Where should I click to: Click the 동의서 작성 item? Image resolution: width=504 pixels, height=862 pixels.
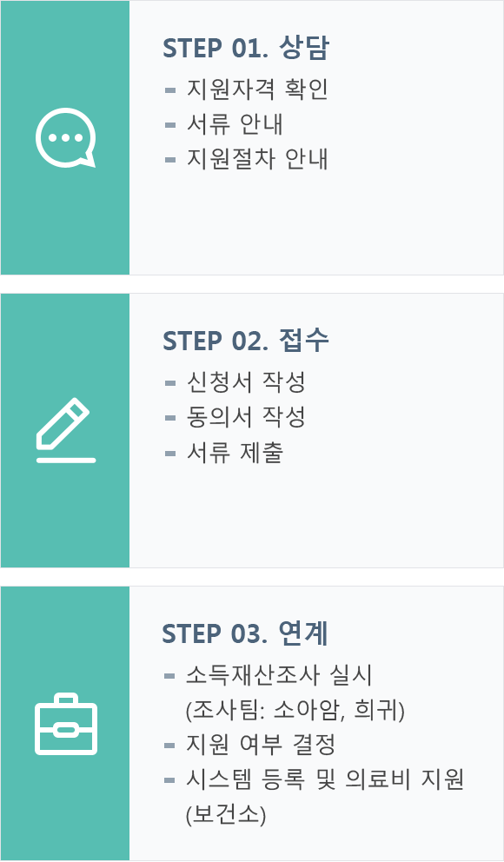tap(246, 417)
